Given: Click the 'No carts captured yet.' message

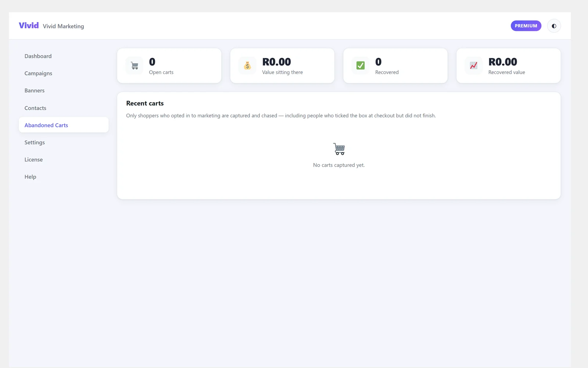Looking at the screenshot, I should click(339, 165).
